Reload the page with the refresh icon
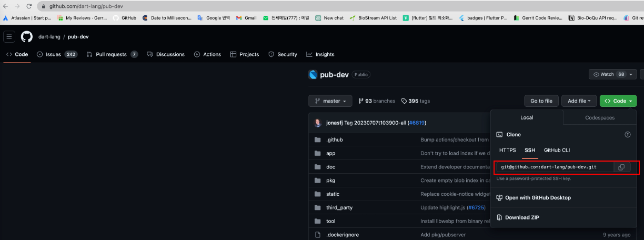644x240 pixels. point(30,6)
